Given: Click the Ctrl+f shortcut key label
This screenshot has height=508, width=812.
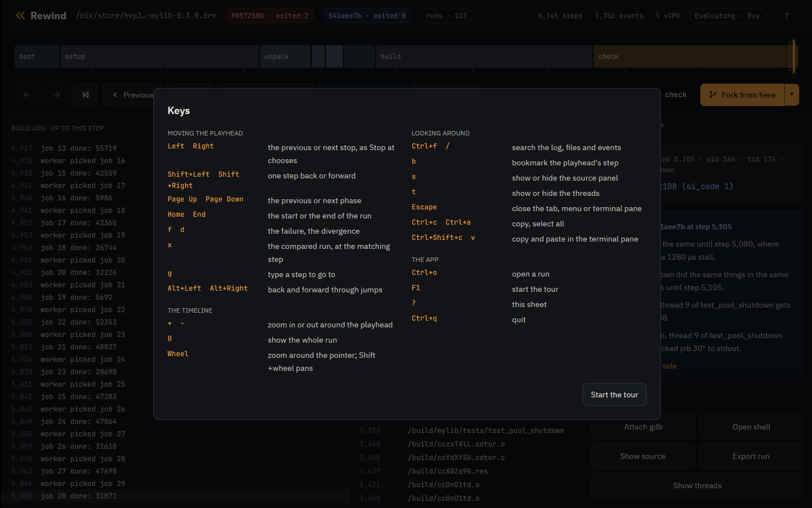Looking at the screenshot, I should 424,146.
